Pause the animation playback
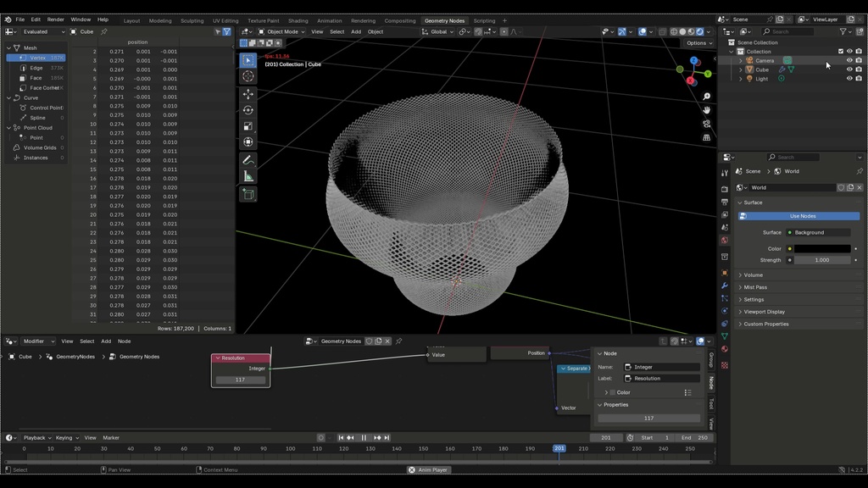868x488 pixels. [x=364, y=438]
